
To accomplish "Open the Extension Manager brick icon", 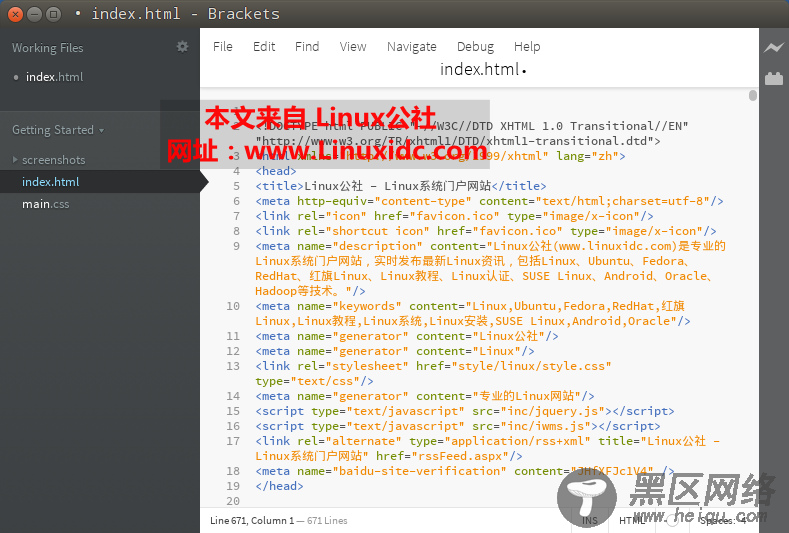I will pyautogui.click(x=774, y=79).
